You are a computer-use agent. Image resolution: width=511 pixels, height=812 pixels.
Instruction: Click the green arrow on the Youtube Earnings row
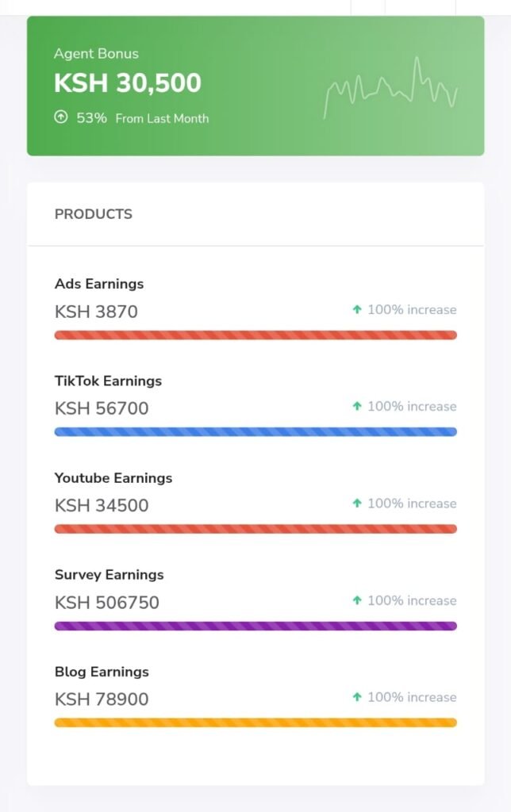click(x=356, y=504)
